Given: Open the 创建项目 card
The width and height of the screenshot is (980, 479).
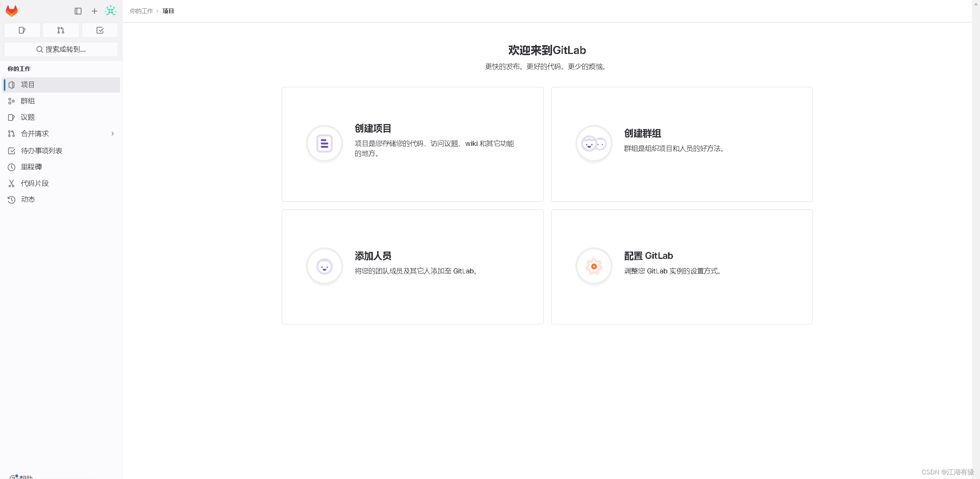Looking at the screenshot, I should click(412, 144).
